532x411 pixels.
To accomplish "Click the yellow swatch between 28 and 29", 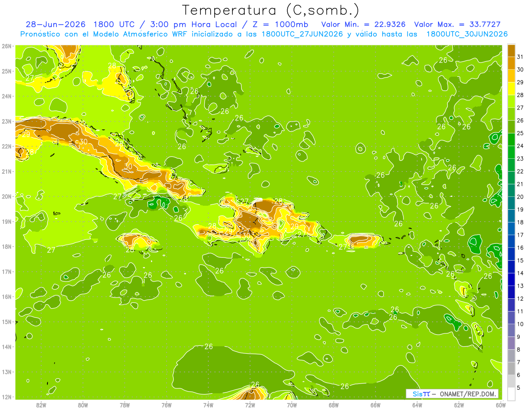I will point(511,88).
